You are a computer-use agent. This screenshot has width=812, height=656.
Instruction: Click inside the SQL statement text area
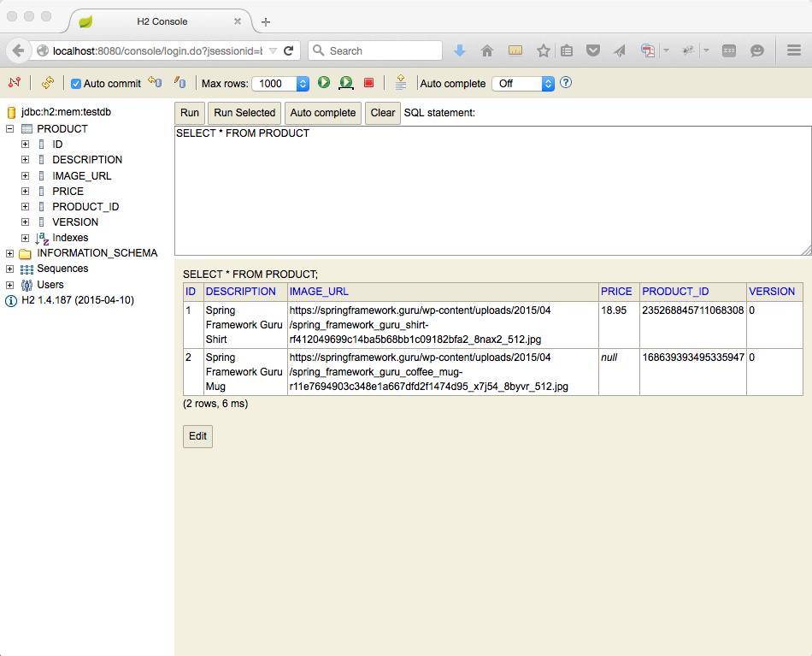click(x=493, y=191)
